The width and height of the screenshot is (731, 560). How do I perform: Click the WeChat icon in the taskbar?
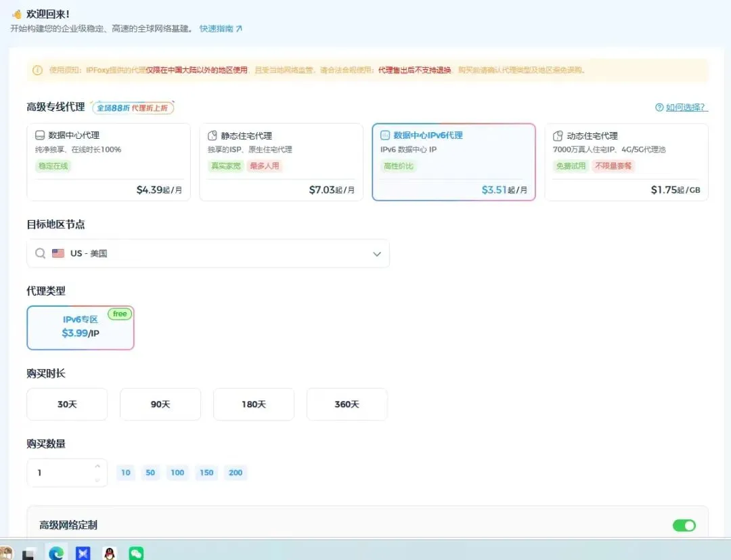(135, 553)
